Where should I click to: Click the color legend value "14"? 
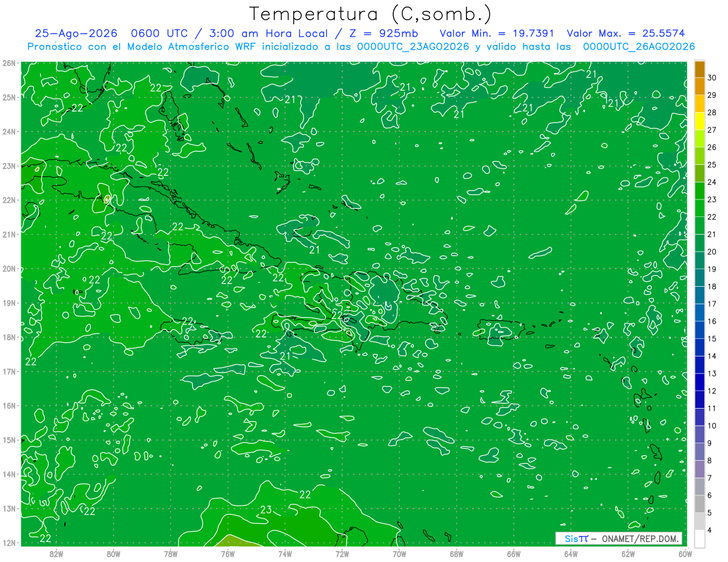tap(712, 356)
